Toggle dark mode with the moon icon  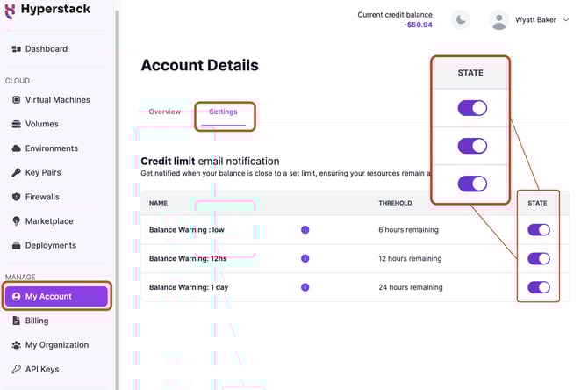point(461,19)
